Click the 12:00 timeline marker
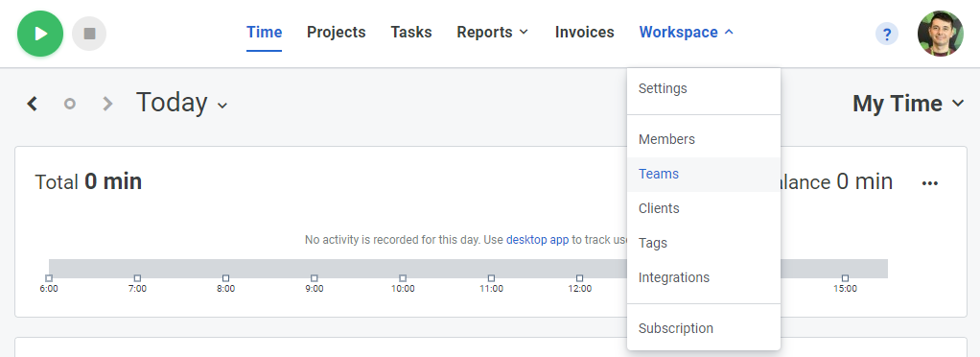Screen dimensions: 980x357 click(x=579, y=278)
